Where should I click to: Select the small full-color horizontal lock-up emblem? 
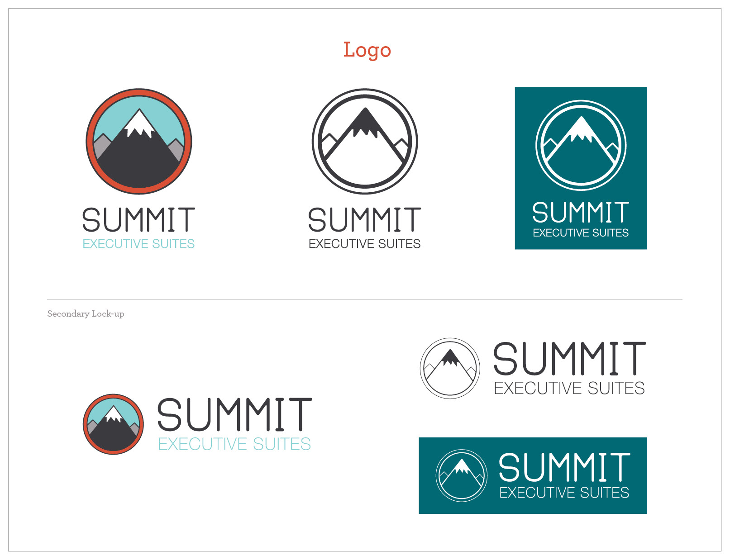click(113, 424)
